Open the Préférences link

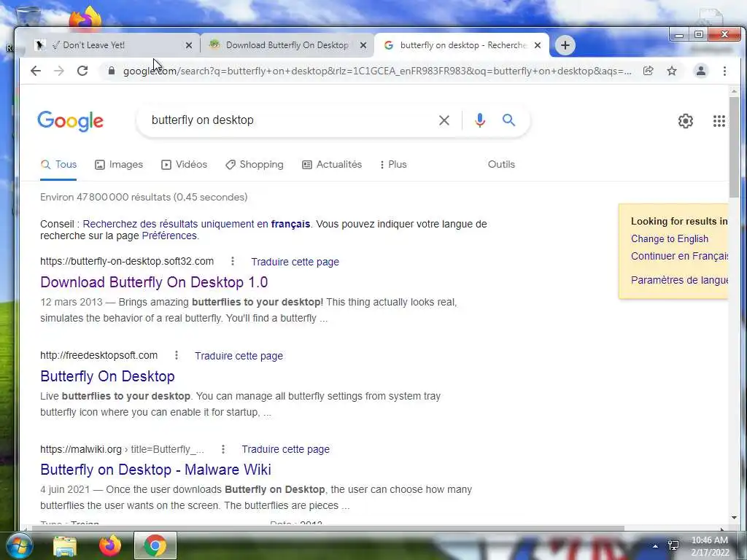[x=169, y=236]
